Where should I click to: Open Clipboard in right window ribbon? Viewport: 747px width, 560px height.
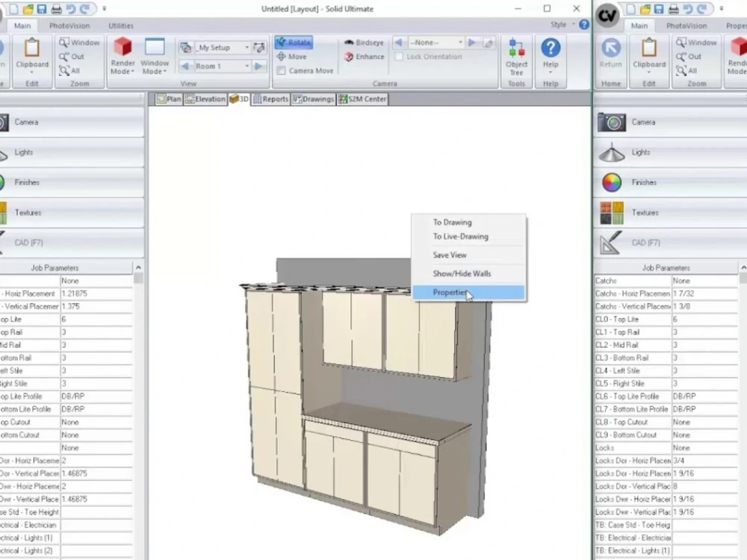pos(649,56)
